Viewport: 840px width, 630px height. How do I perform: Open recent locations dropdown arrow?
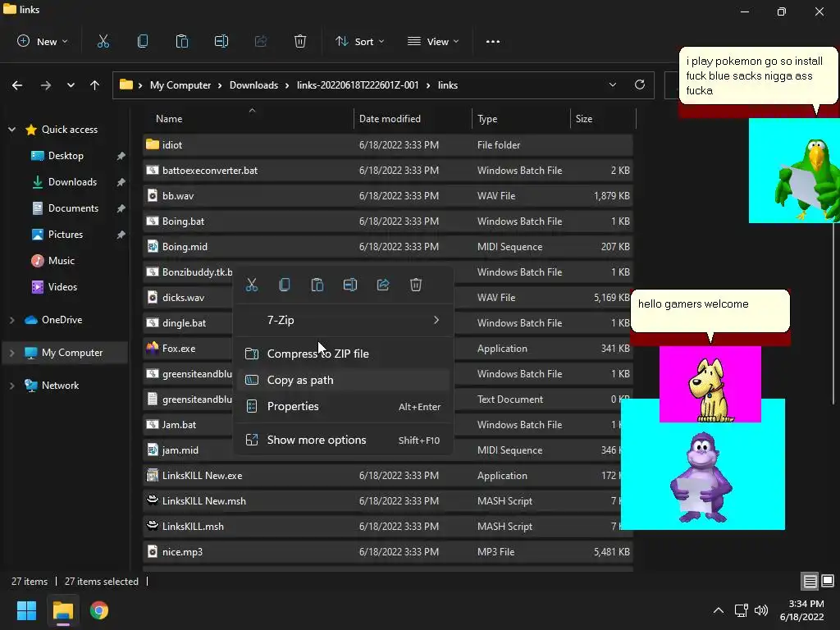(71, 85)
